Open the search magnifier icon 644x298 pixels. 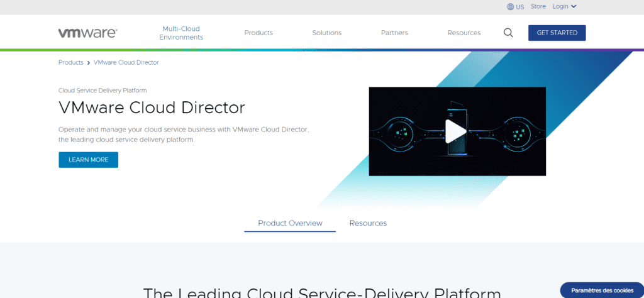tap(508, 33)
